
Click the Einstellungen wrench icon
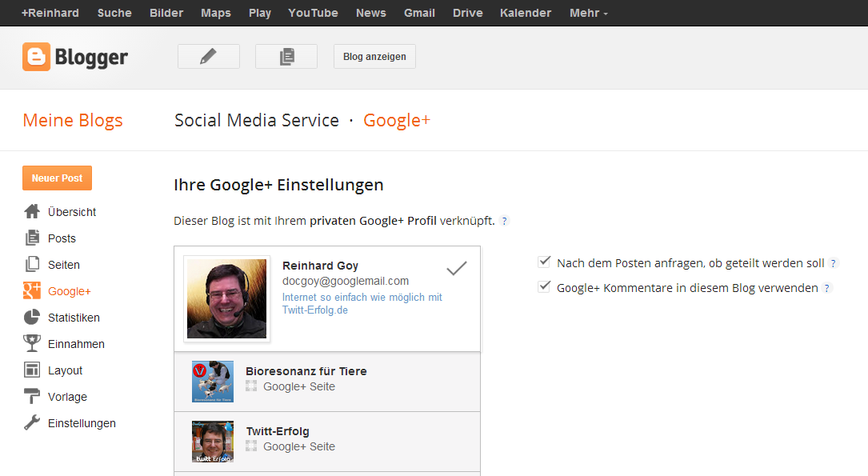tap(32, 423)
